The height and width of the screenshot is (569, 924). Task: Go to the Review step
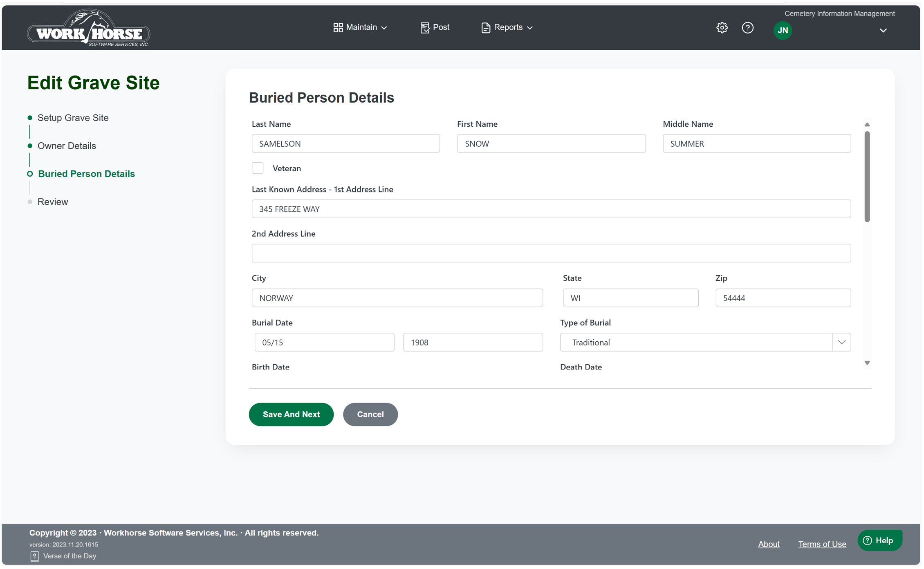tap(53, 202)
